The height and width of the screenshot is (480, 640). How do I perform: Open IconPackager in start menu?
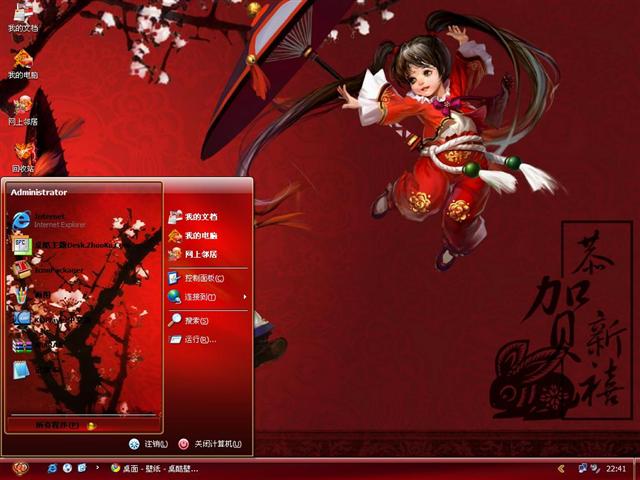pyautogui.click(x=50, y=269)
